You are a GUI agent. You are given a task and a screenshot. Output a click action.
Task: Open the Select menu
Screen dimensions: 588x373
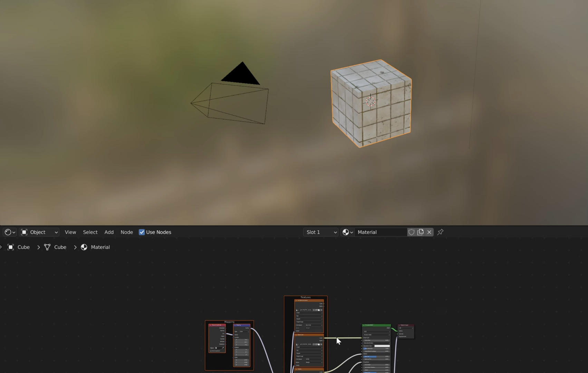90,232
